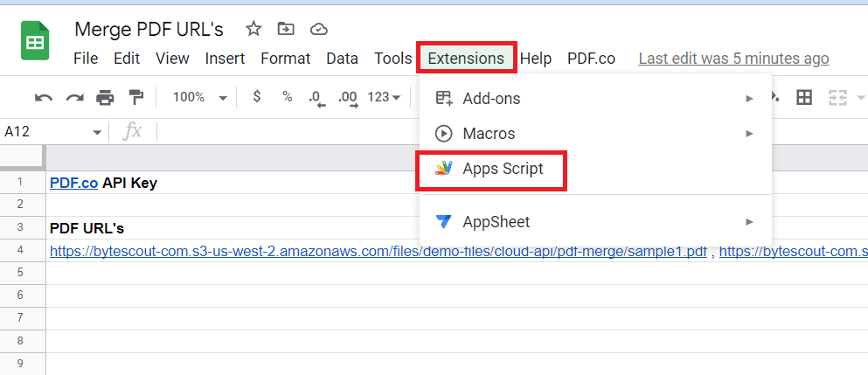Open the zoom 100% dropdown
Image resolution: width=868 pixels, height=375 pixels.
200,98
